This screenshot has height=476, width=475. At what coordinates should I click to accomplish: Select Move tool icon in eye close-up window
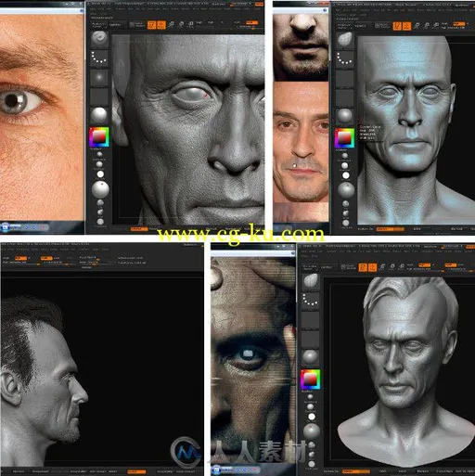[171, 25]
